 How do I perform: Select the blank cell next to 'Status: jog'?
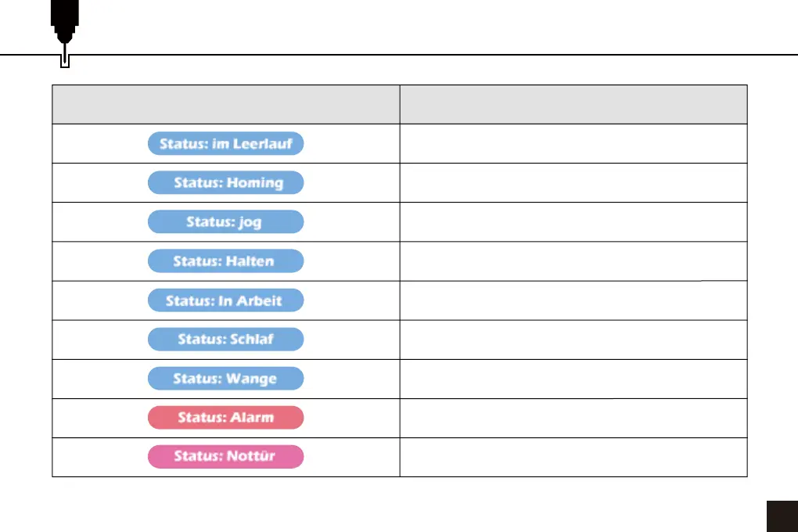pyautogui.click(x=573, y=222)
